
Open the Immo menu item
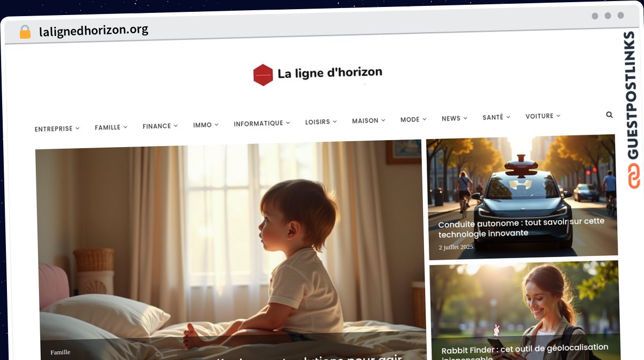206,125
